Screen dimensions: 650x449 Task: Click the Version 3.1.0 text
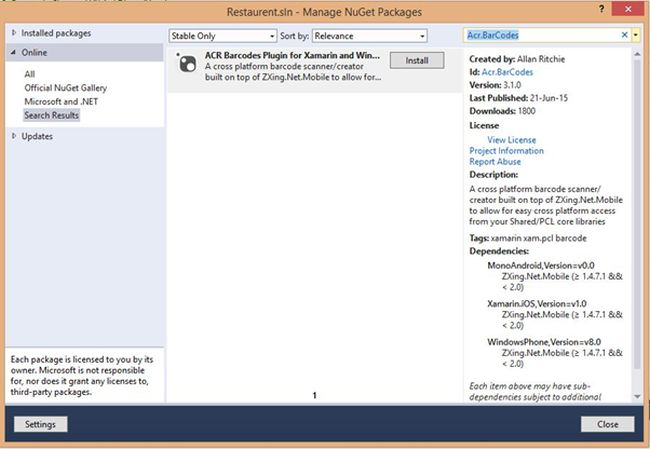pos(495,85)
